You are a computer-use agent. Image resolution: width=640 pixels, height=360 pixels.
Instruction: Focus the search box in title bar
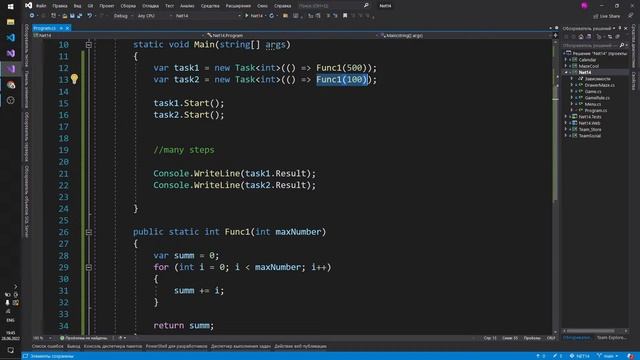[x=333, y=6]
